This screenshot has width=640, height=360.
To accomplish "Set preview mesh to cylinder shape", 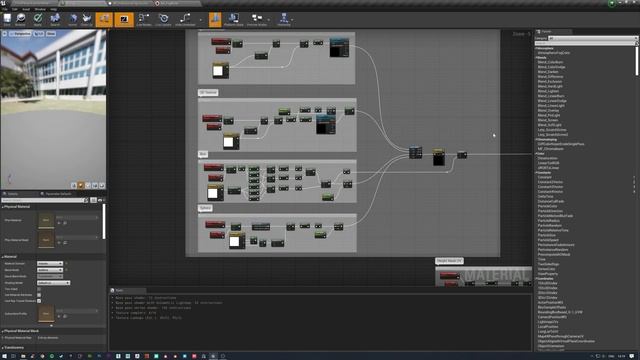I will pos(74,185).
